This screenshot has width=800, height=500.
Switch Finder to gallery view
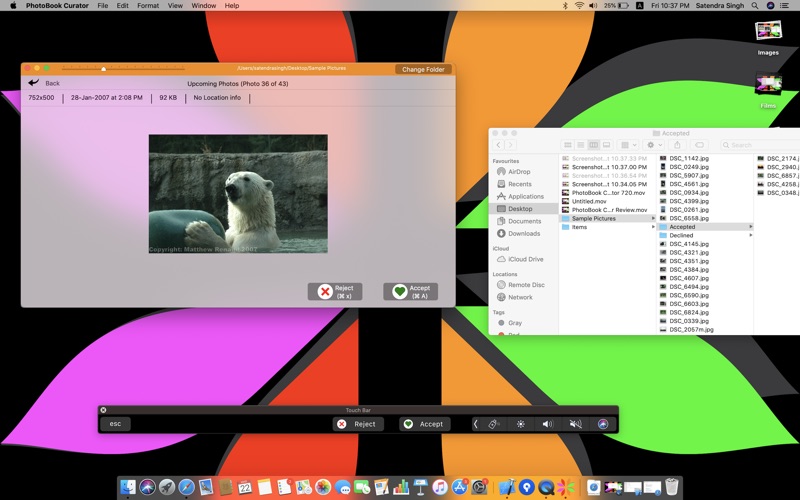pyautogui.click(x=606, y=145)
